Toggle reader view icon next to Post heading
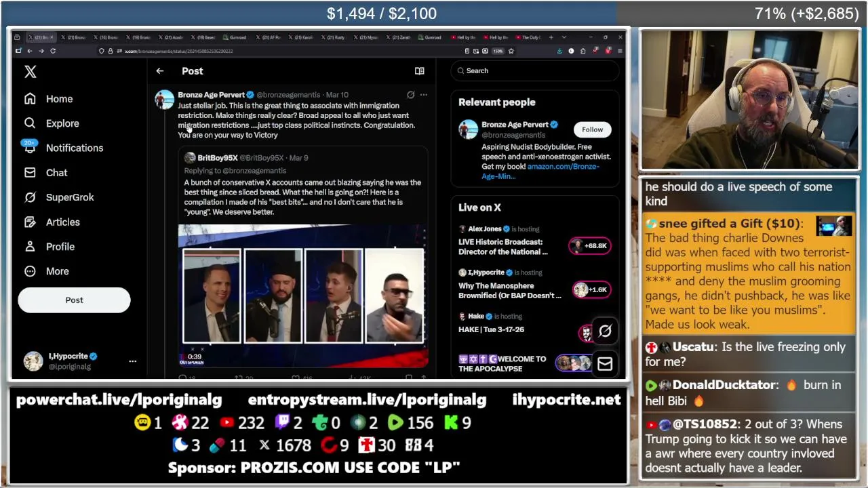The height and width of the screenshot is (488, 868). tap(420, 71)
